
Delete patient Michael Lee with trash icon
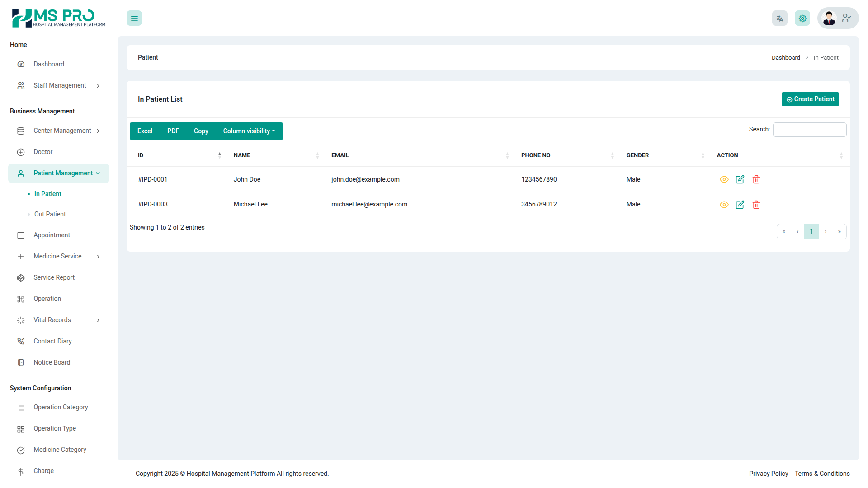coord(756,205)
